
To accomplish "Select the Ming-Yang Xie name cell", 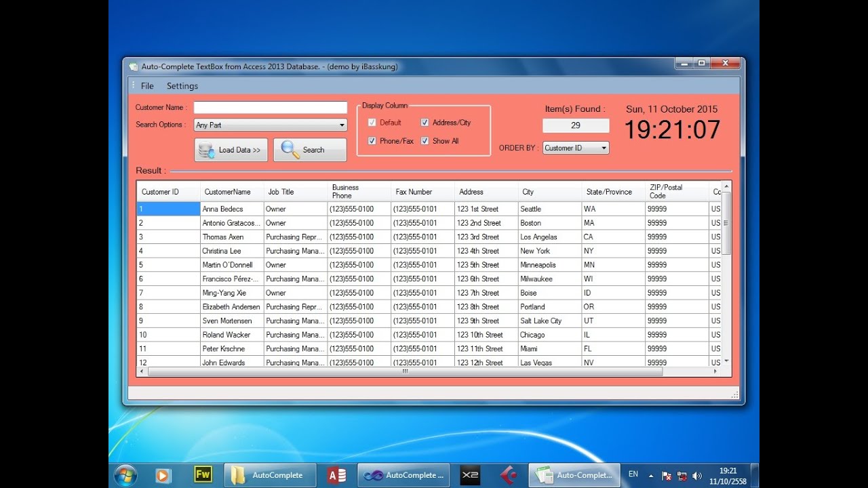I will pos(232,293).
